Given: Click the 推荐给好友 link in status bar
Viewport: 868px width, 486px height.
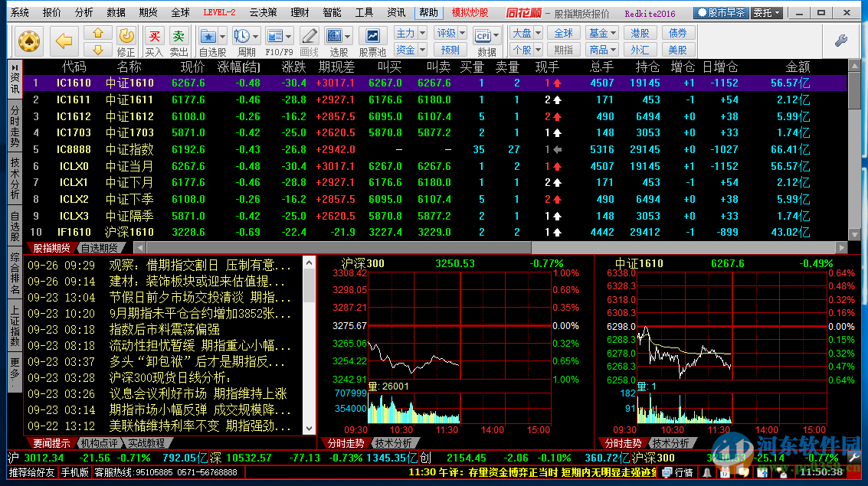Looking at the screenshot, I should (32, 472).
